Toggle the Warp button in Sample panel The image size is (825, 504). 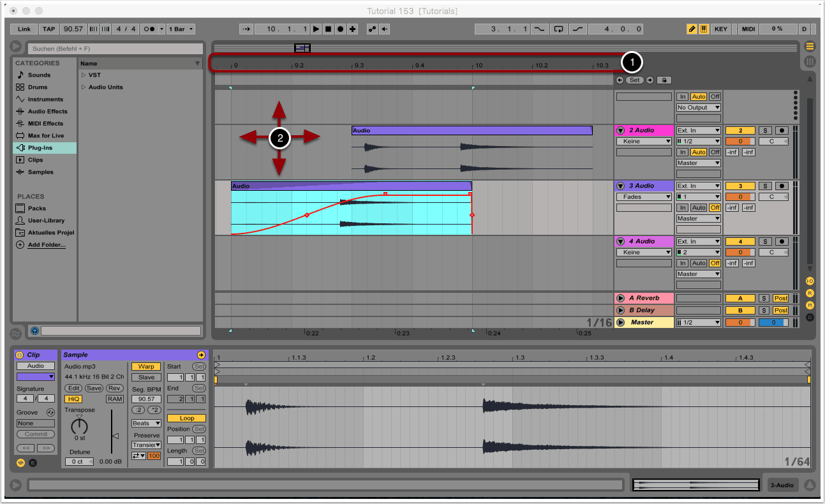[145, 367]
